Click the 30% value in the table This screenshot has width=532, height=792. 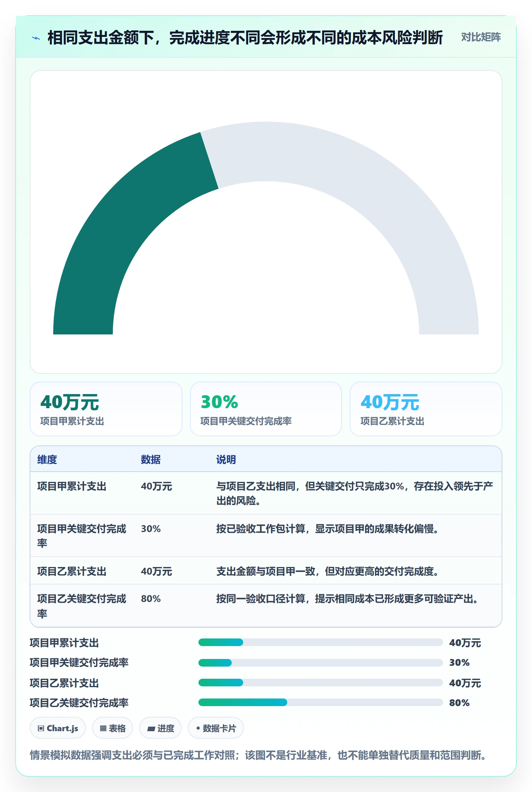pos(151,529)
